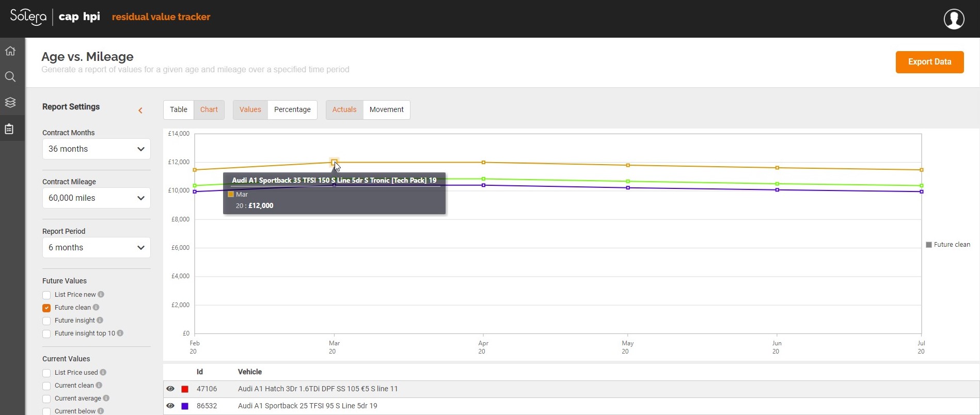The width and height of the screenshot is (980, 415).
Task: Open Report Period 6 months dropdown
Action: click(x=97, y=247)
